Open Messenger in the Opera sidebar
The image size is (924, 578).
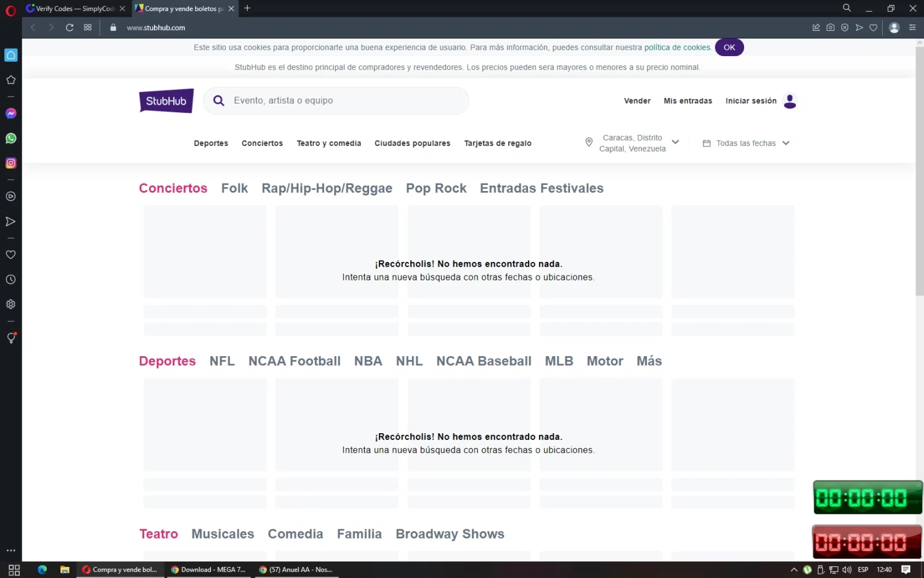pyautogui.click(x=10, y=113)
